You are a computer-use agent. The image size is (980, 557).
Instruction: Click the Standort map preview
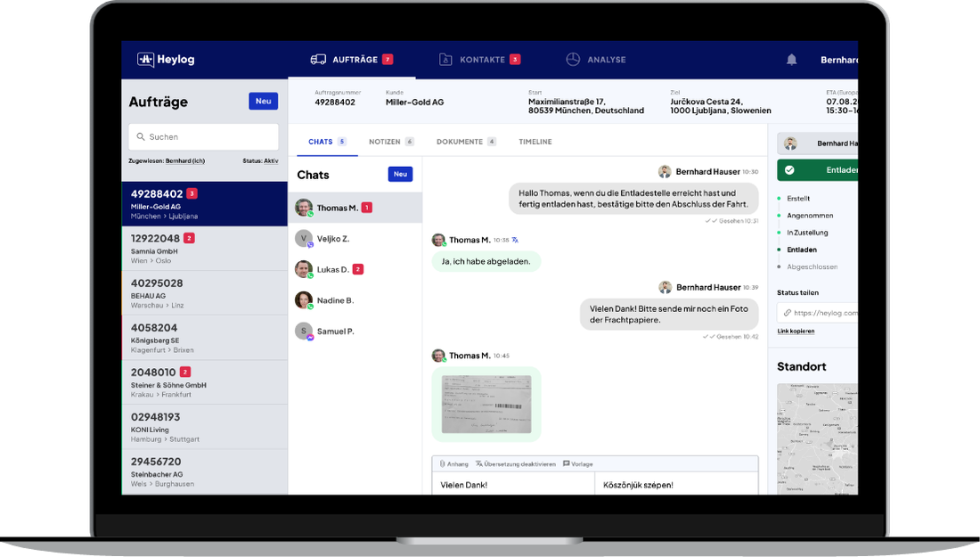coord(818,438)
